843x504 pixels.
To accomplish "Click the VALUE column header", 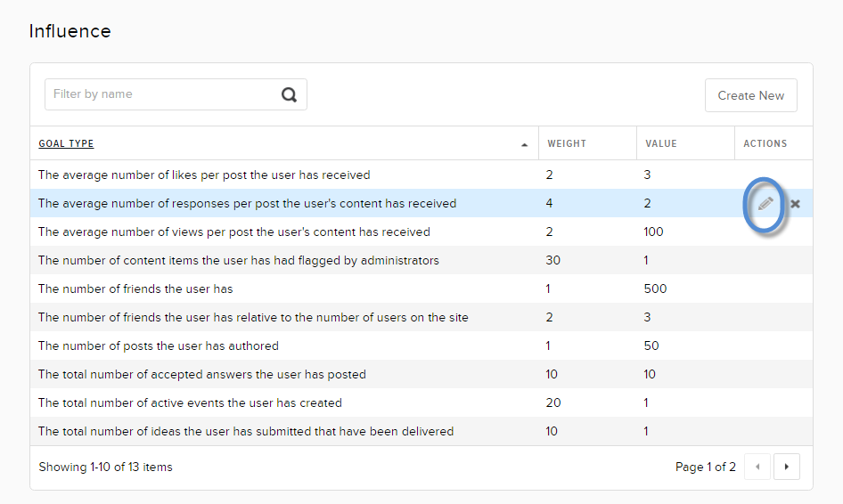I will point(661,143).
